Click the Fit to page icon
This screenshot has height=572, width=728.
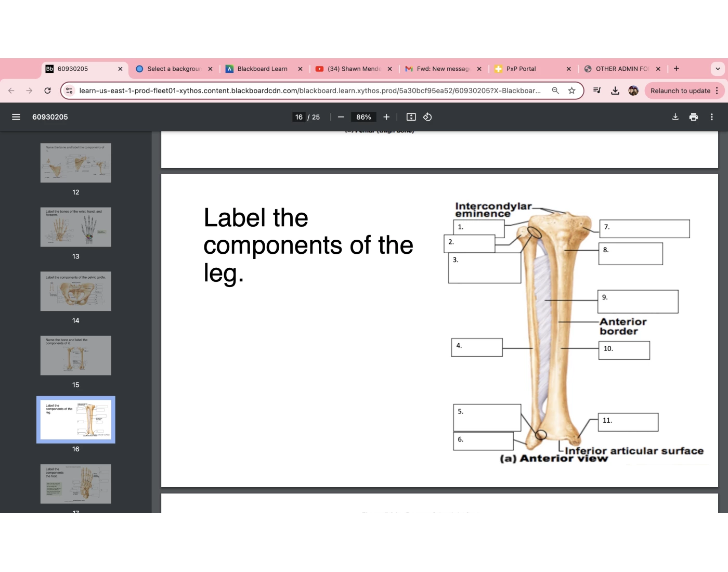pos(411,117)
